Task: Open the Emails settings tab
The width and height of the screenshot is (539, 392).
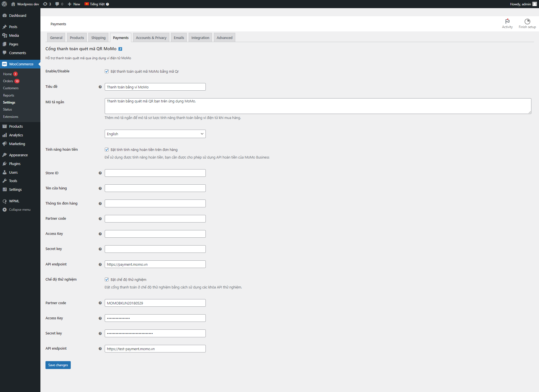Action: pyautogui.click(x=179, y=38)
